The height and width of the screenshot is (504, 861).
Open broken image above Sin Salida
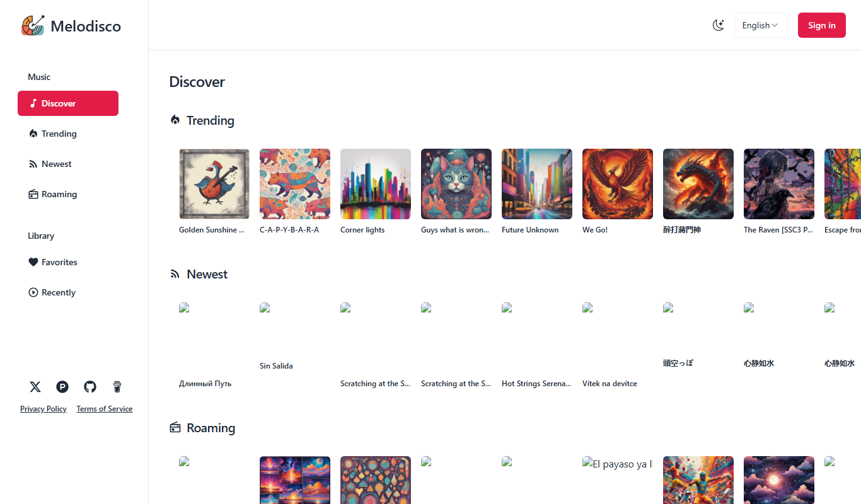(x=265, y=307)
